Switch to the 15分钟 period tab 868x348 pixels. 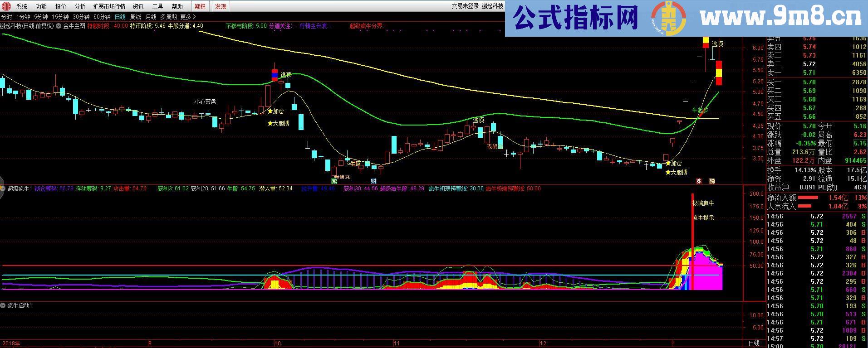(60, 17)
